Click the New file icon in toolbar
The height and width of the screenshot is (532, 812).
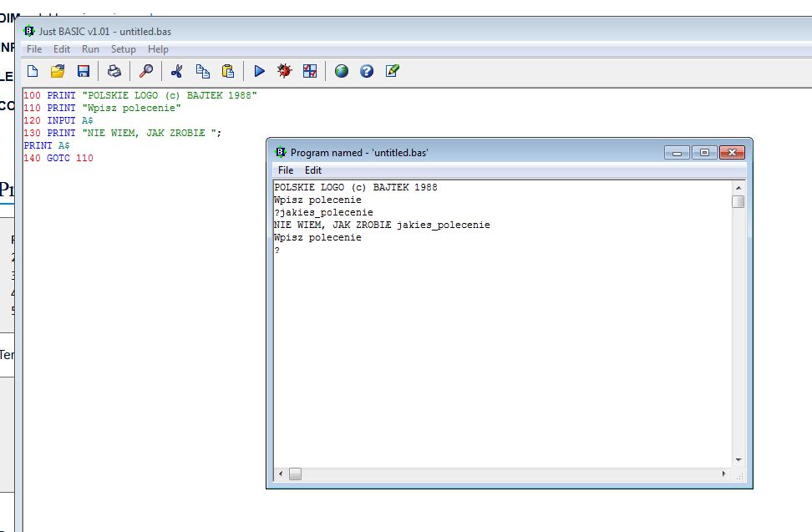(x=33, y=71)
